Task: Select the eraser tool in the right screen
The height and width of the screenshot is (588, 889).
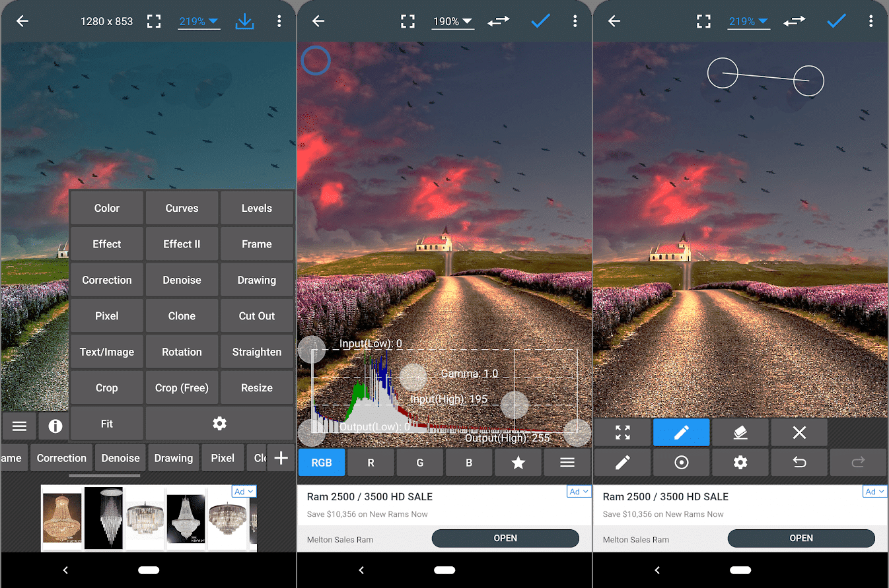Action: (740, 432)
